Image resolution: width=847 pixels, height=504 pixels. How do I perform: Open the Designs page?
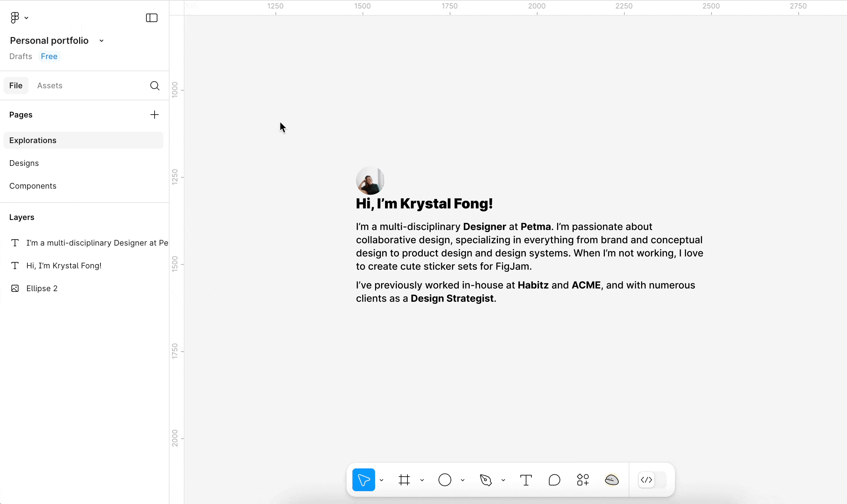[24, 163]
